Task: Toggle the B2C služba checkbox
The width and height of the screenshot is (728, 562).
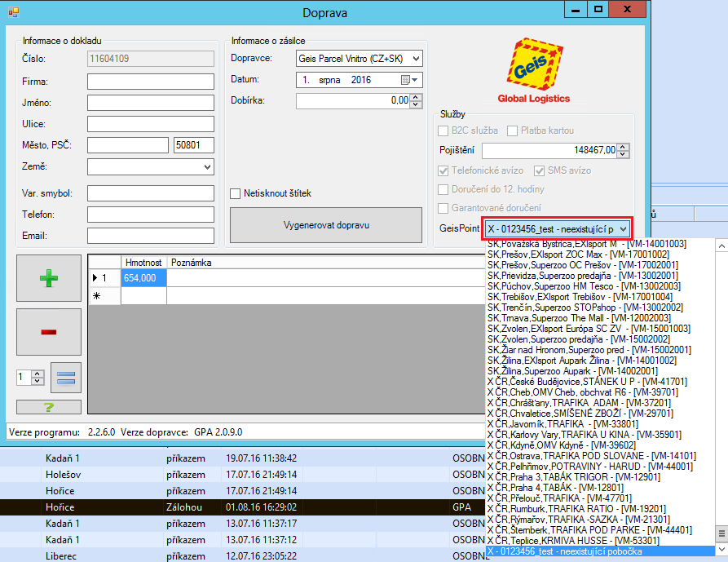Action: pyautogui.click(x=443, y=131)
